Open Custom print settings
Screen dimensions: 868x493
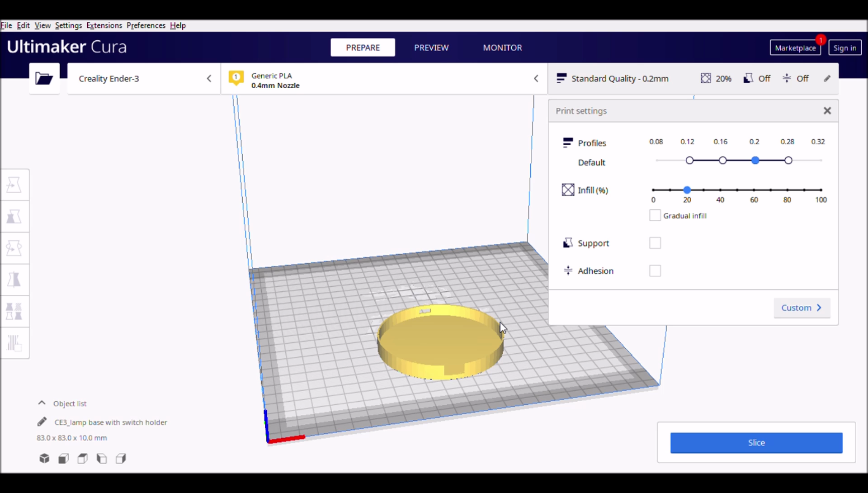click(802, 308)
